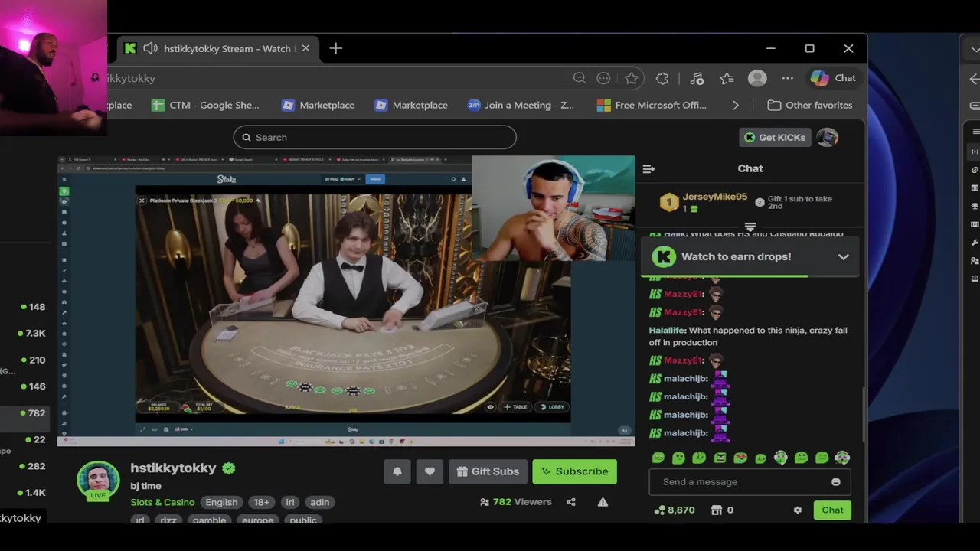Collapse the chat panel icon
This screenshot has height=551, width=980.
[648, 168]
